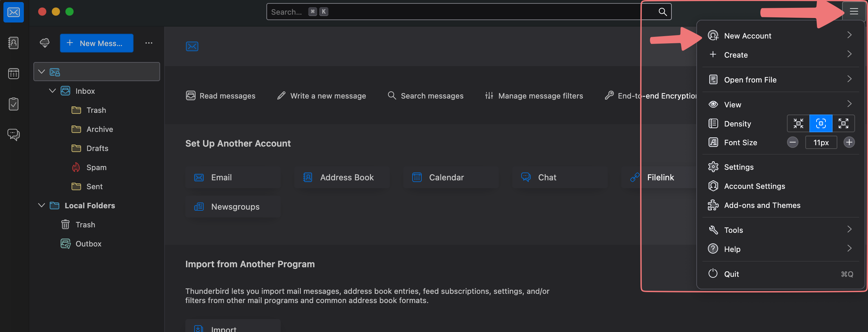
Task: Decrease font size with minus button
Action: pyautogui.click(x=793, y=142)
